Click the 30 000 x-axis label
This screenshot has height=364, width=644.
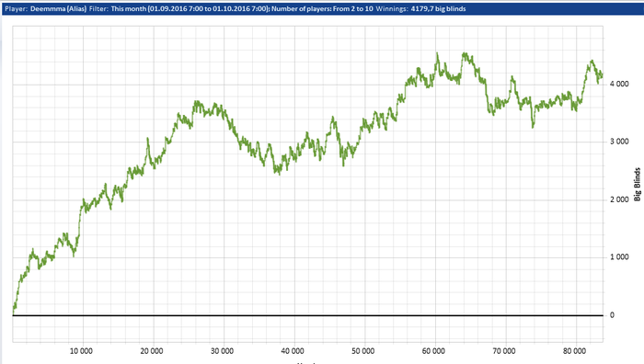click(223, 351)
